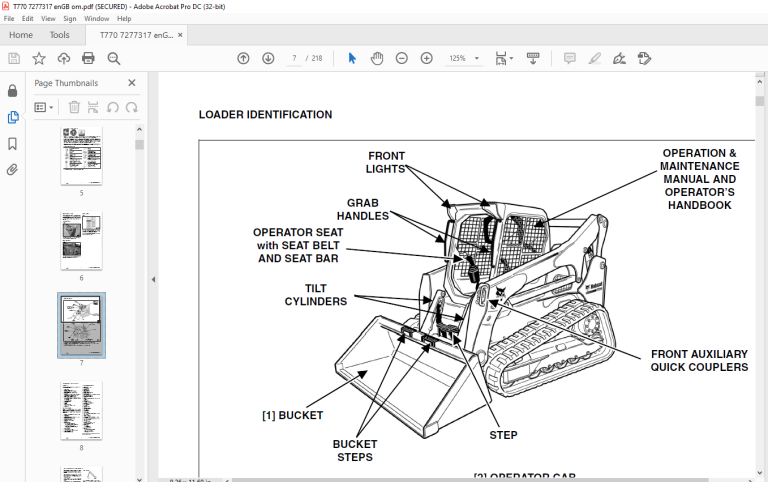Open the thumbnails options dropdown
Screen dimensions: 768x482
(44, 107)
